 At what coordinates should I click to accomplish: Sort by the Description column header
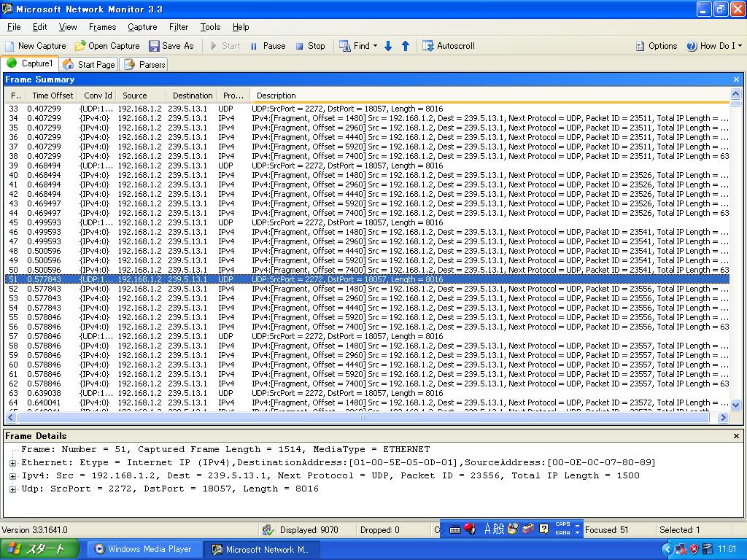[489, 96]
